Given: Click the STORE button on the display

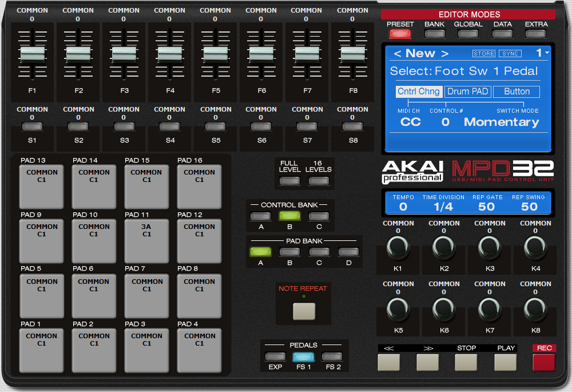Looking at the screenshot, I should pyautogui.click(x=484, y=54).
